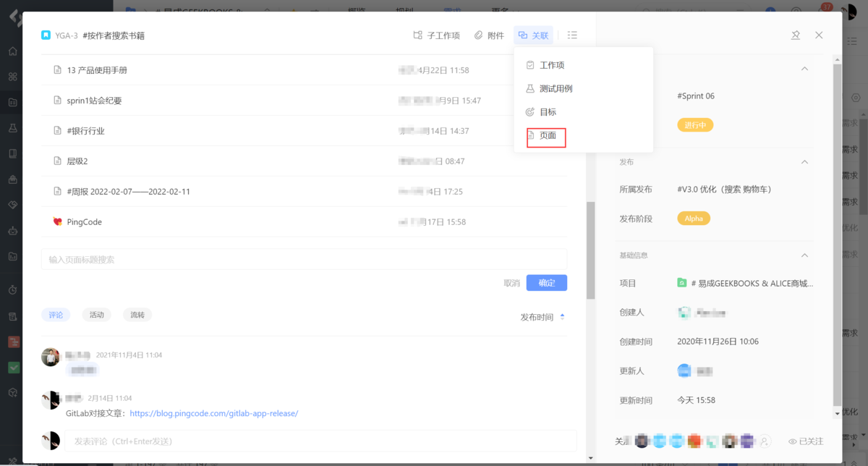868x466 pixels.
Task: Switch to the 活动 tab
Action: click(96, 315)
